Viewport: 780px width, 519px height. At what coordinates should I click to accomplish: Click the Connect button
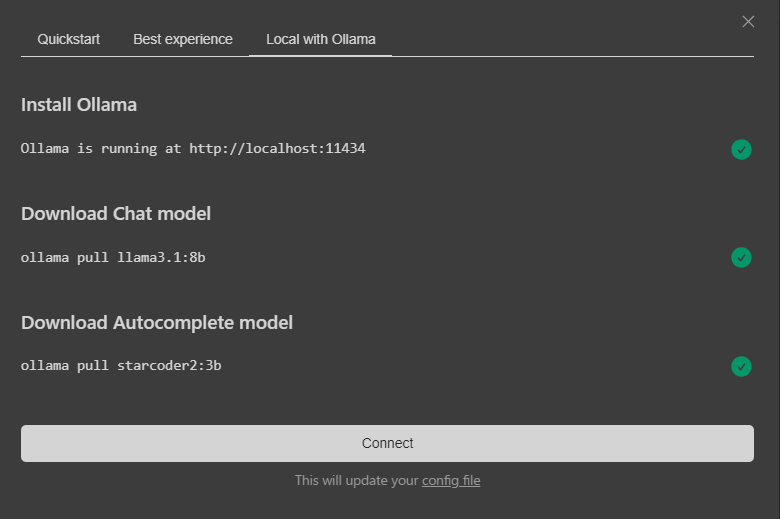tap(387, 443)
